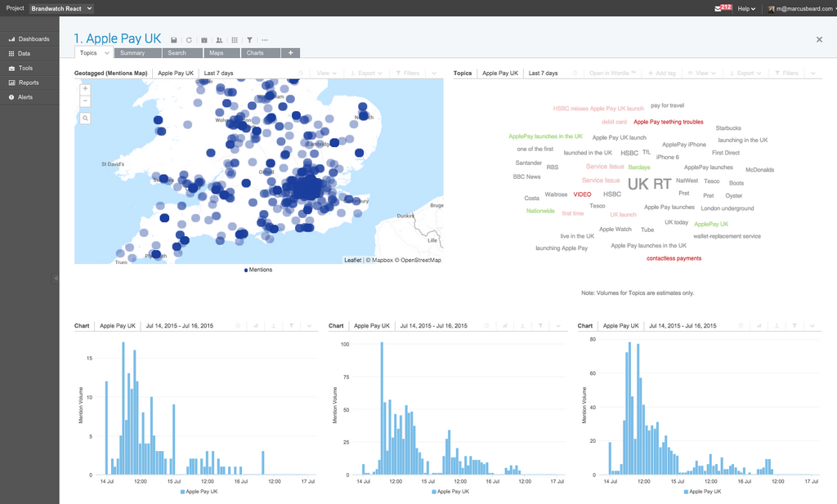Open the dashboard filter funnel icon
The height and width of the screenshot is (504, 837).
[249, 40]
